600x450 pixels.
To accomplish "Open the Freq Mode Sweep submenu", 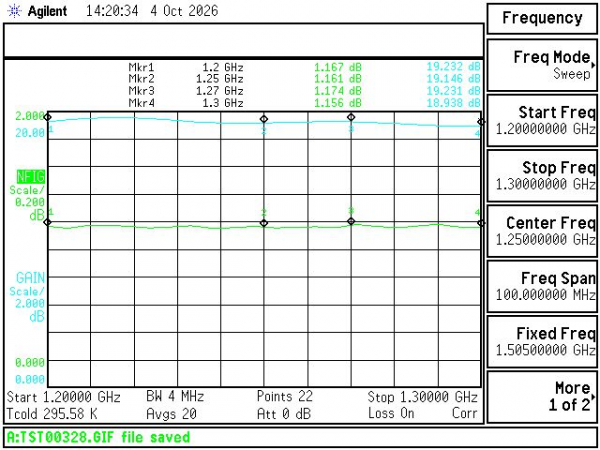I will [542, 65].
